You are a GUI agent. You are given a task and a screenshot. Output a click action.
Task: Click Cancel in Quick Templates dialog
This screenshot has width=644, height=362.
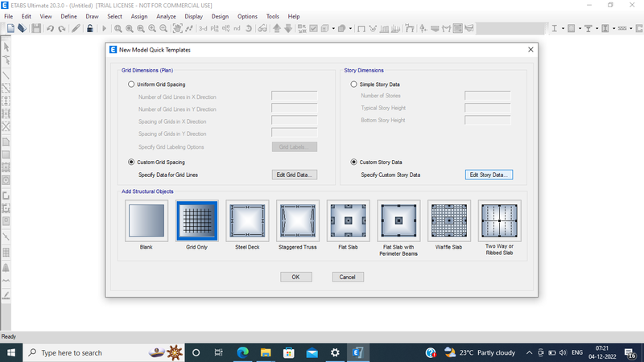click(x=348, y=277)
